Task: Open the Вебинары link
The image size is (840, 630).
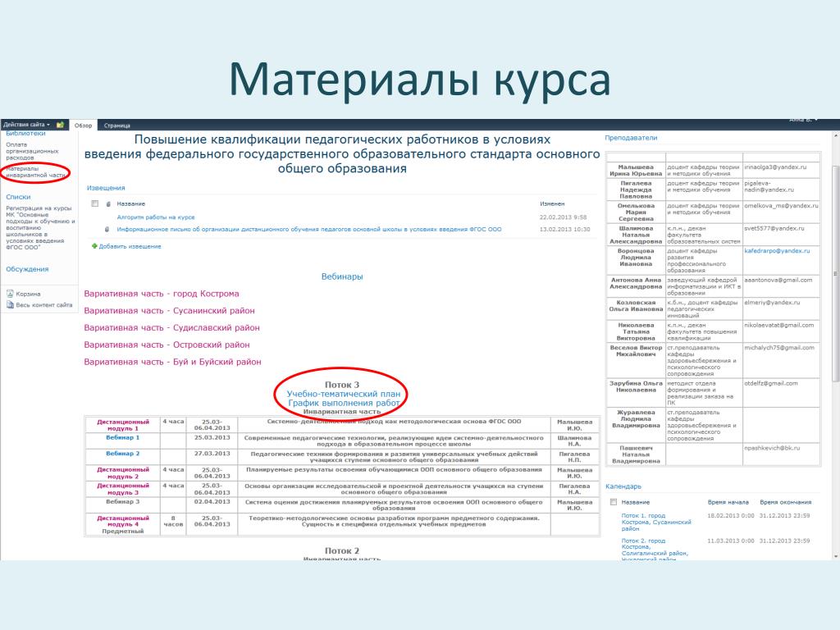Action: tap(342, 276)
